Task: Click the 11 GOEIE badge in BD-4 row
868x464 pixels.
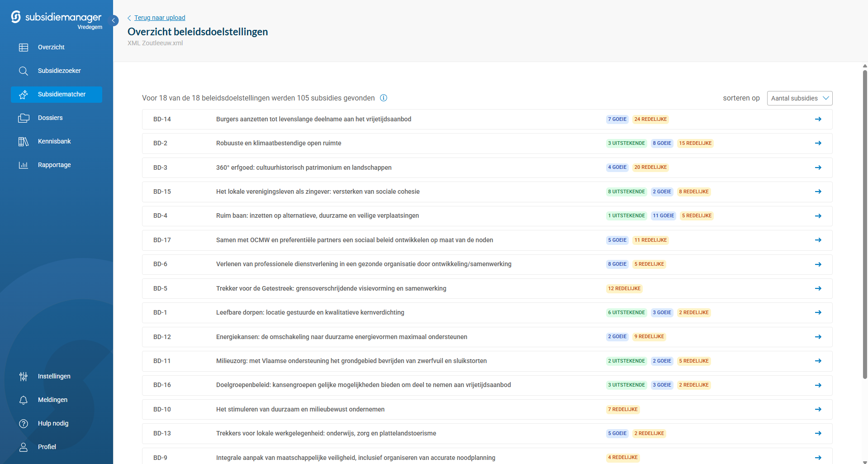Action: [x=664, y=215]
